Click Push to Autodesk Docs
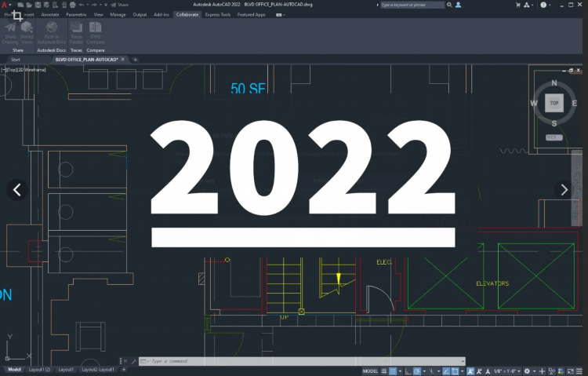 click(x=52, y=33)
